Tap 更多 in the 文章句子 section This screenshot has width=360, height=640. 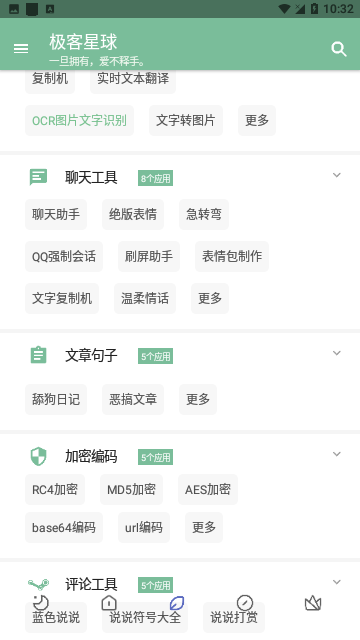tap(198, 399)
